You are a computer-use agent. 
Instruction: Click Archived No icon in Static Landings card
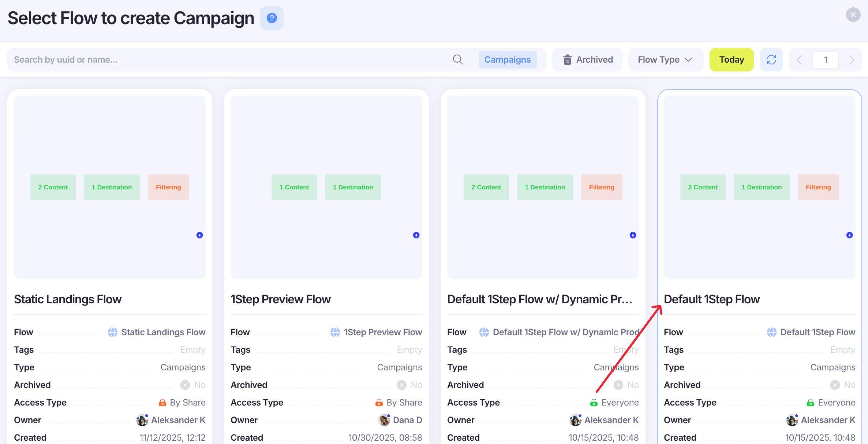pos(185,385)
